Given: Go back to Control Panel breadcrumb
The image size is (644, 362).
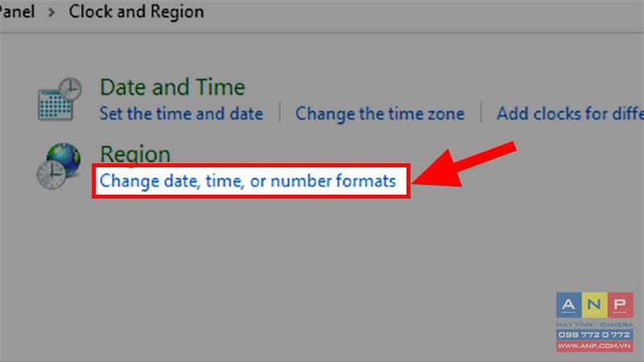Looking at the screenshot, I should [17, 11].
